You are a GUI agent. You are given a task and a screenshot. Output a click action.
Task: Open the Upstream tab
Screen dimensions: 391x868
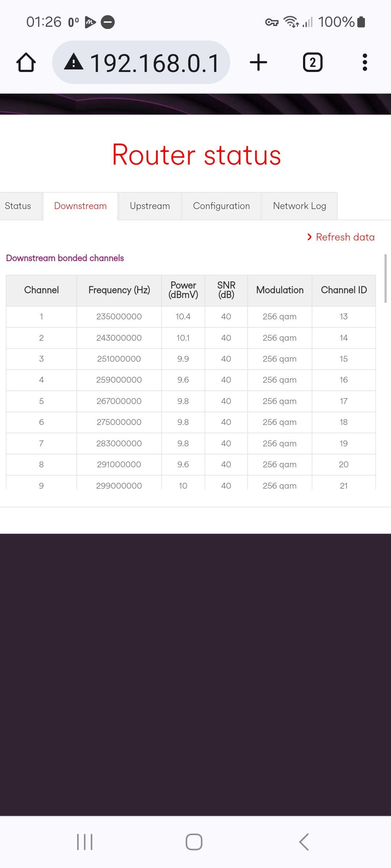click(150, 206)
